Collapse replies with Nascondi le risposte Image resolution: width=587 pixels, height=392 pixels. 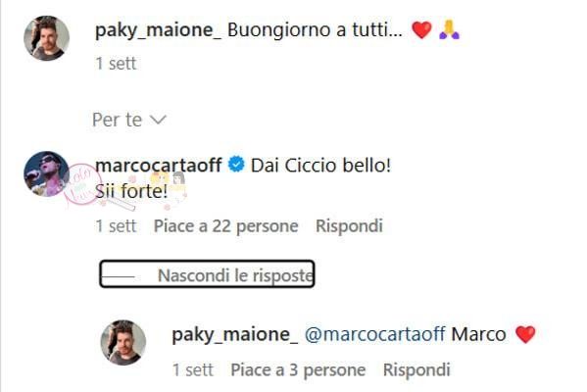click(207, 274)
